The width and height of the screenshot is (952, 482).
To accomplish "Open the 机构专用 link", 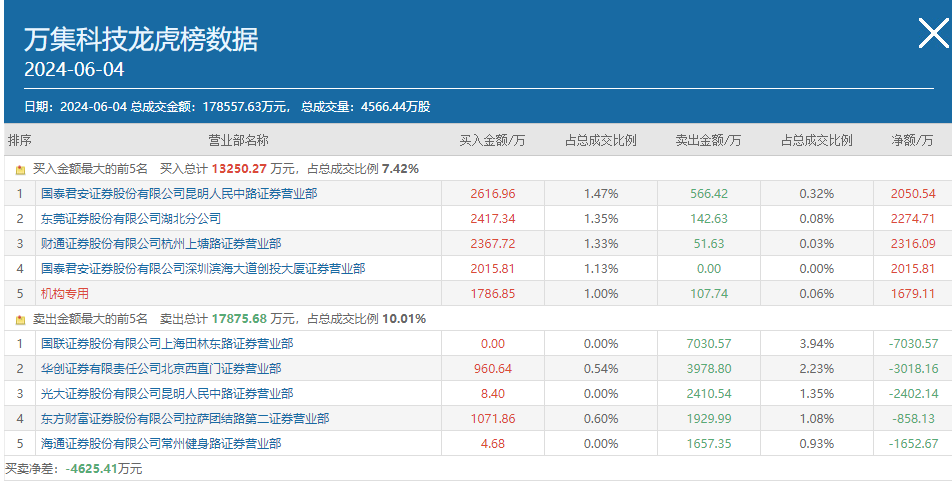I will 64,293.
